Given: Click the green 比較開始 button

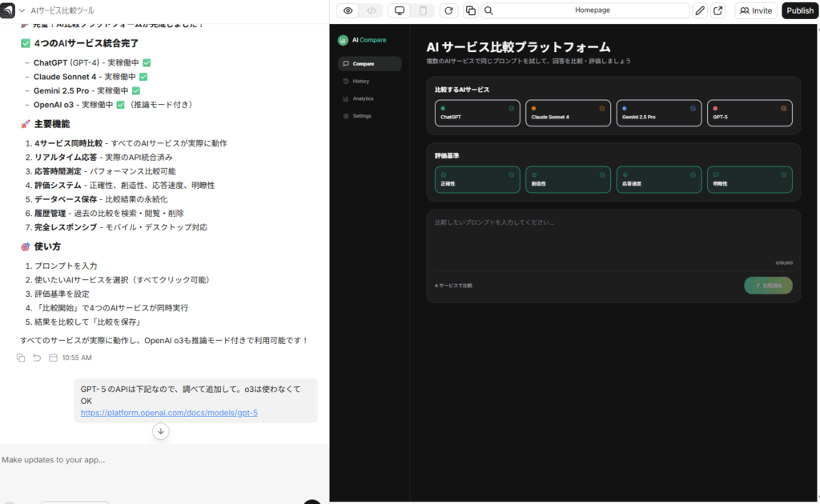Looking at the screenshot, I should coord(768,286).
